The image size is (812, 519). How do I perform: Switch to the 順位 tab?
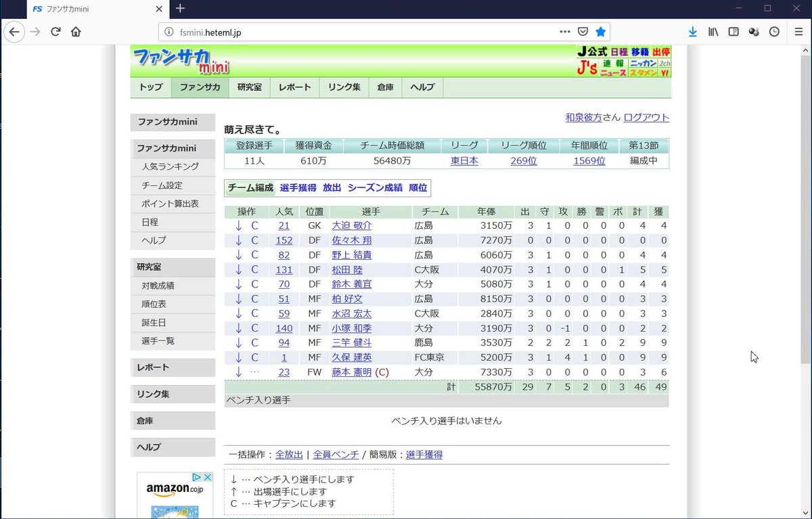pyautogui.click(x=418, y=188)
